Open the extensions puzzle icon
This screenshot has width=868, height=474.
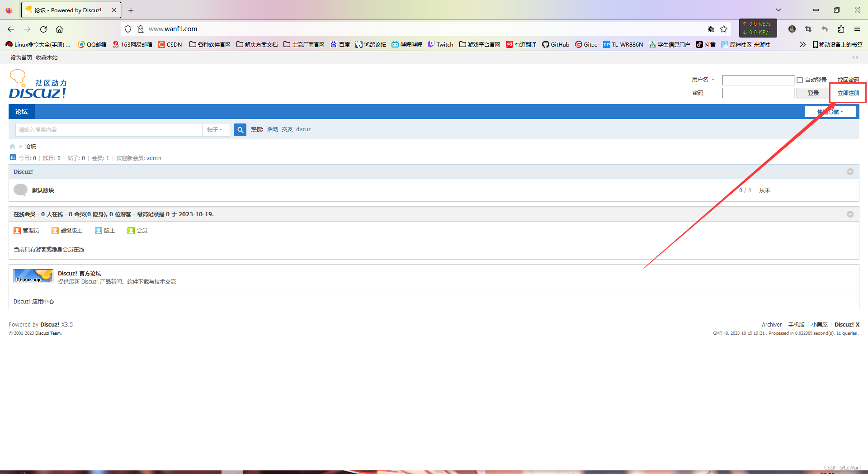point(841,29)
